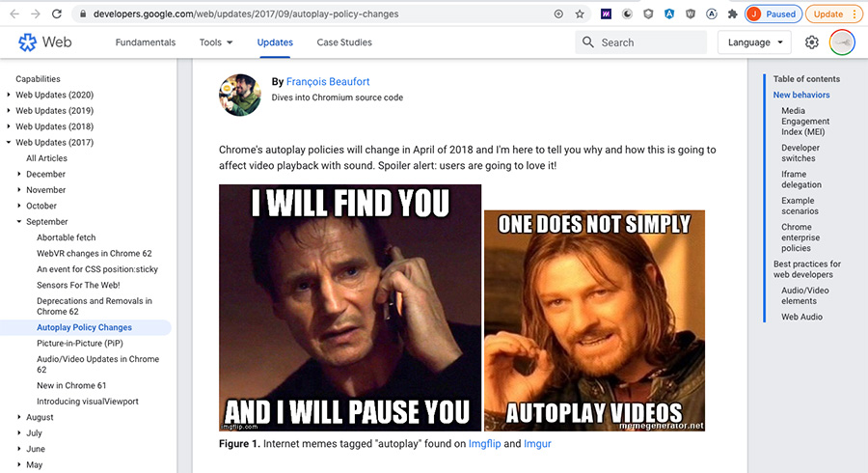
Task: Go forward with the browser forward arrow
Action: (36, 14)
